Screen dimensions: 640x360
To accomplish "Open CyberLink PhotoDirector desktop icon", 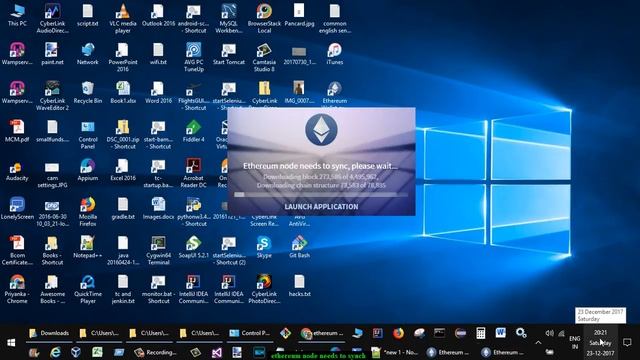I will point(264,289).
